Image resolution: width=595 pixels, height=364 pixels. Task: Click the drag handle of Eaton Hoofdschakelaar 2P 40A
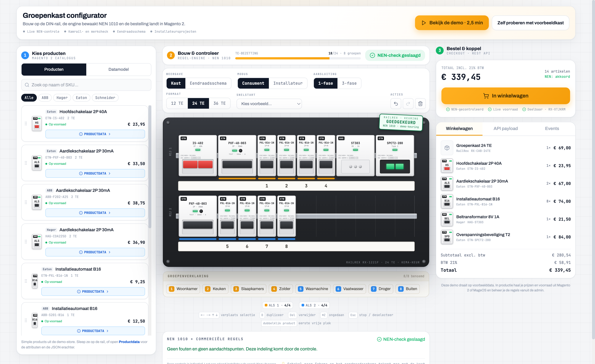(26, 123)
